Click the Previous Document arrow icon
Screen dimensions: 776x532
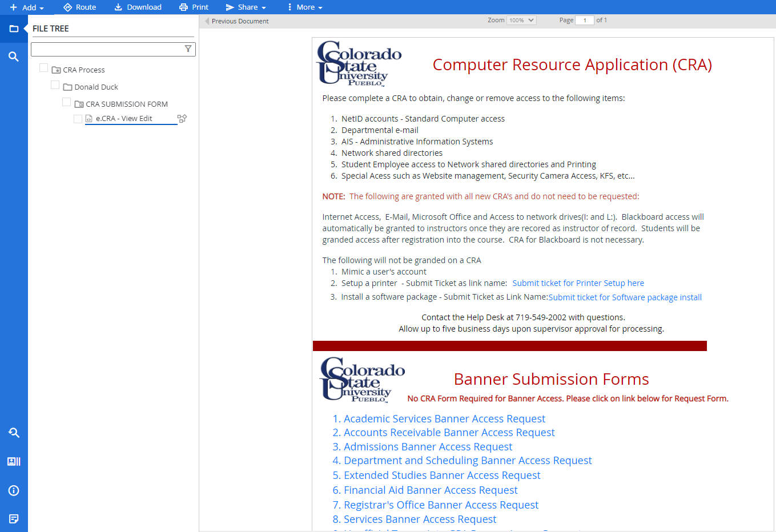(x=207, y=21)
